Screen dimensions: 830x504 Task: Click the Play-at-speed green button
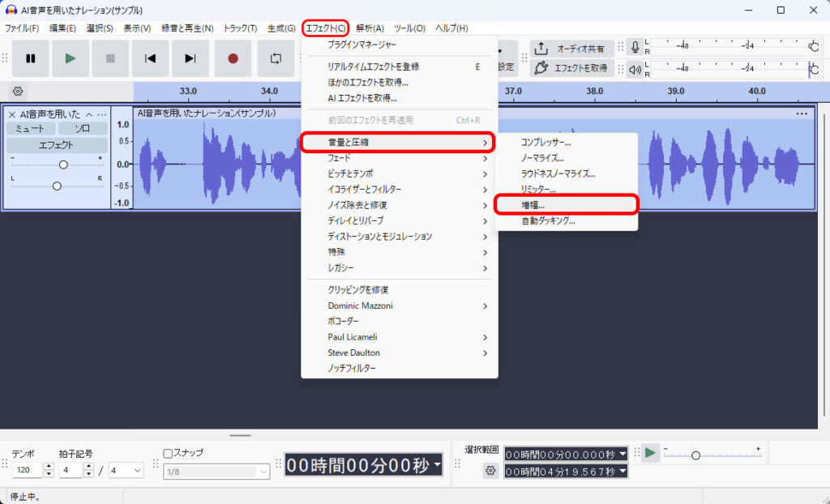pyautogui.click(x=650, y=453)
